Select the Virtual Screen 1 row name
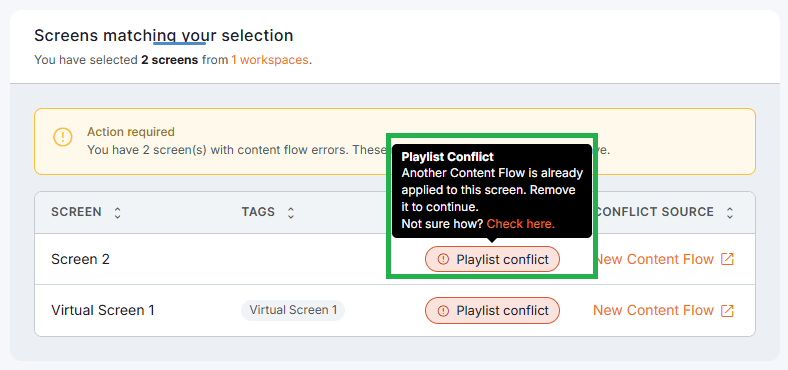 tap(103, 311)
